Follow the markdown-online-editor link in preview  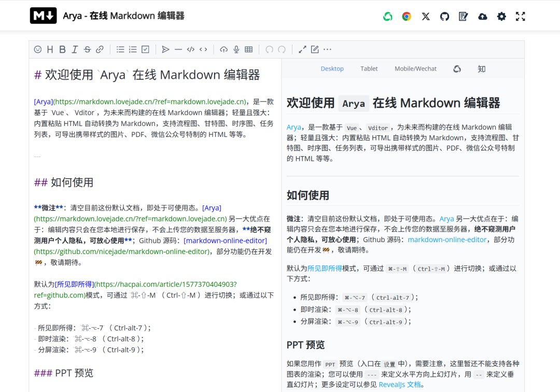pyautogui.click(x=447, y=240)
